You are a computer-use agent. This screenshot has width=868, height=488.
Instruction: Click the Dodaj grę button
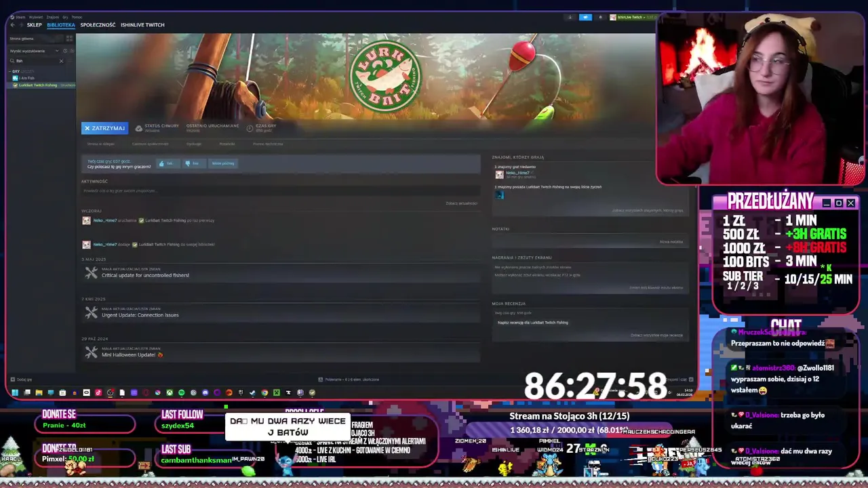(20, 380)
